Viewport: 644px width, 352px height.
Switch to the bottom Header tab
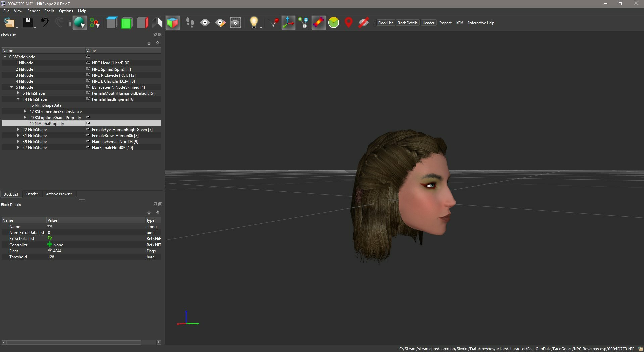click(x=32, y=194)
